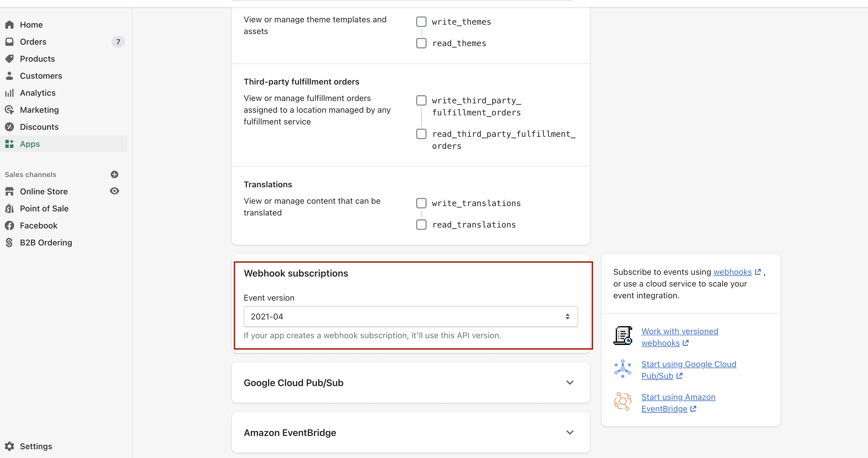Click the Home house icon

[9, 25]
